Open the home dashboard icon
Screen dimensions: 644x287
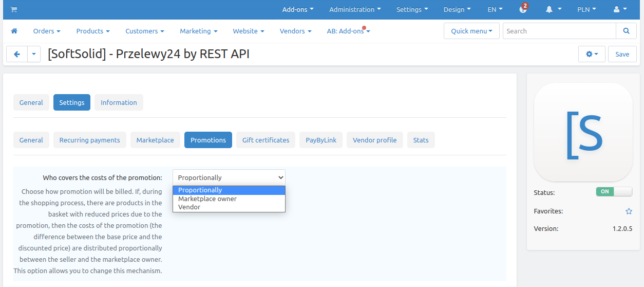14,31
